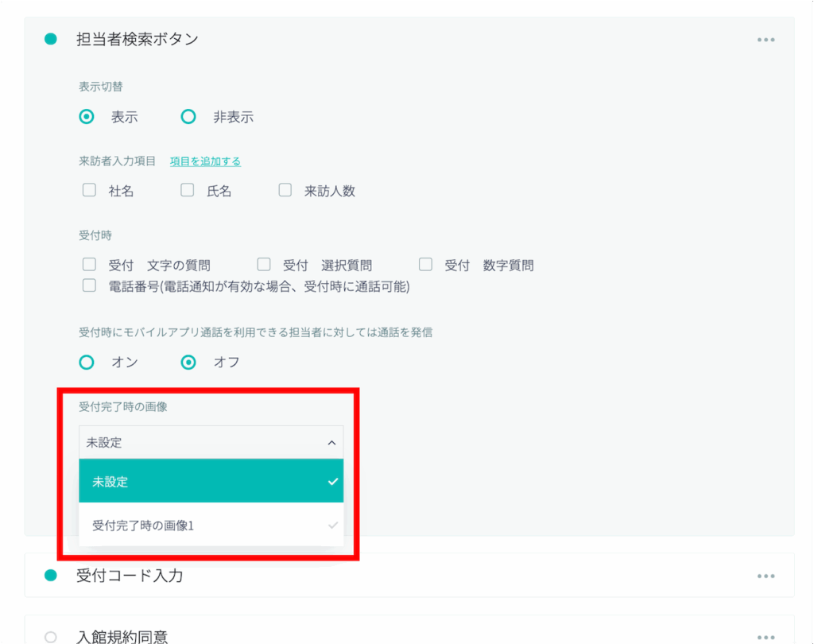Open the three-dot menu for 入館規約同意
This screenshot has height=644, width=814.
pos(766,637)
